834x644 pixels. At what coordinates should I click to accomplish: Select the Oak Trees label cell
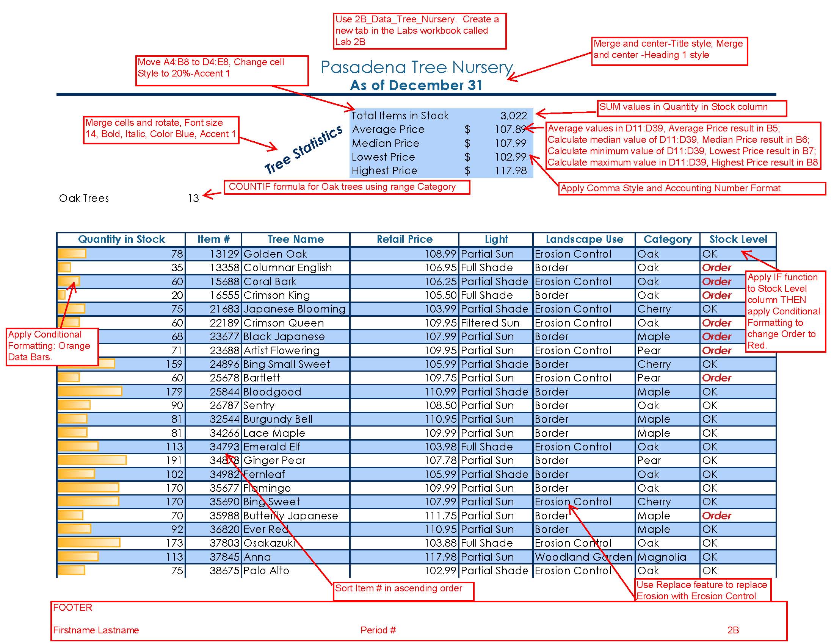pos(84,198)
